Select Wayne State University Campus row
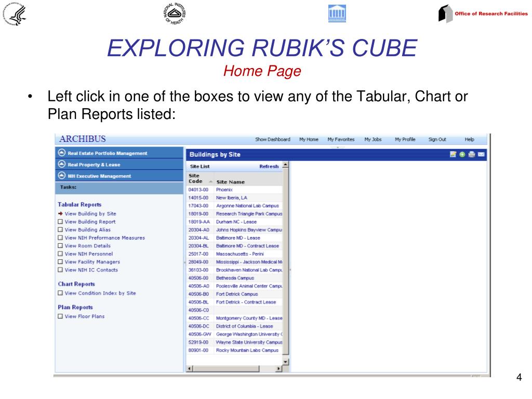This screenshot has width=532, height=399. coord(234,342)
